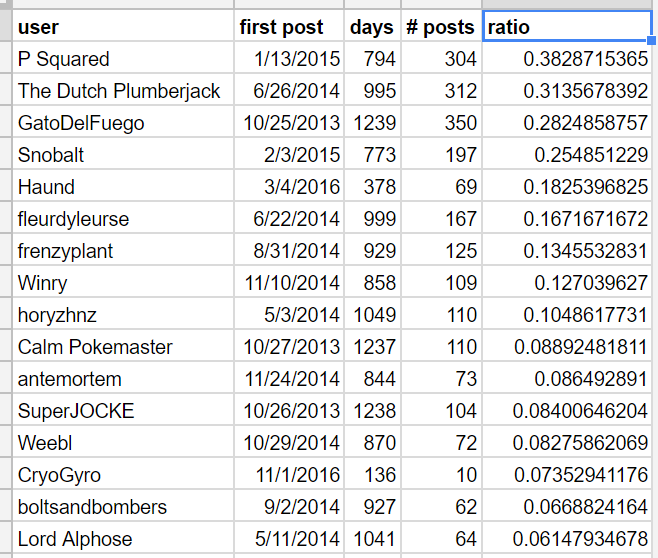Select the 'Winry' user cell
This screenshot has width=658, height=558.
pyautogui.click(x=124, y=283)
